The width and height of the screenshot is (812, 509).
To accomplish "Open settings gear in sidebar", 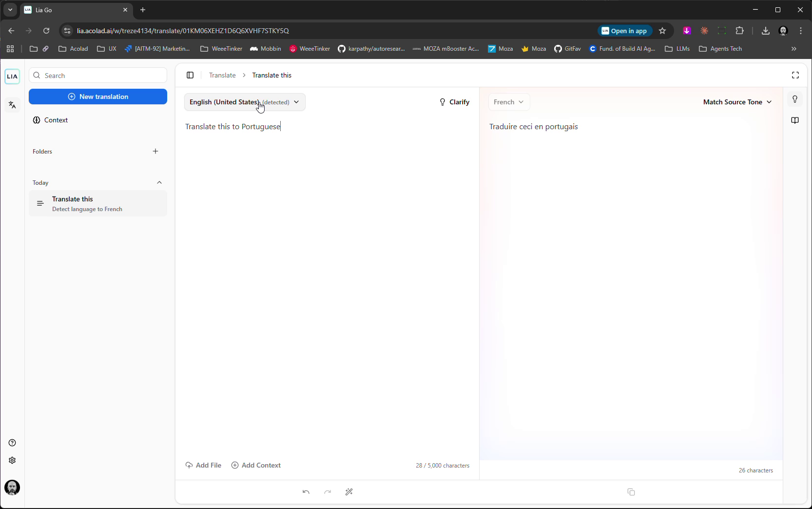I will point(12,460).
